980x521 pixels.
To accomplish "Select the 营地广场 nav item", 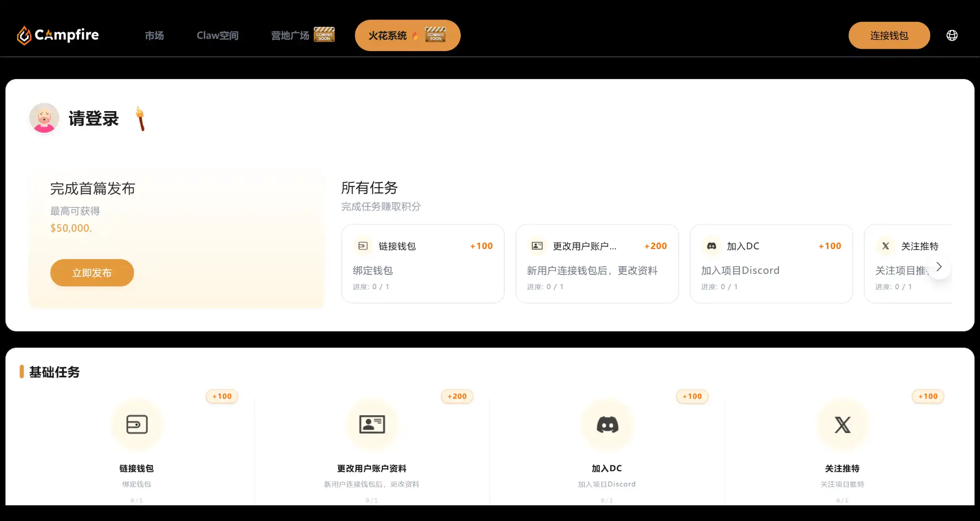I will point(290,35).
